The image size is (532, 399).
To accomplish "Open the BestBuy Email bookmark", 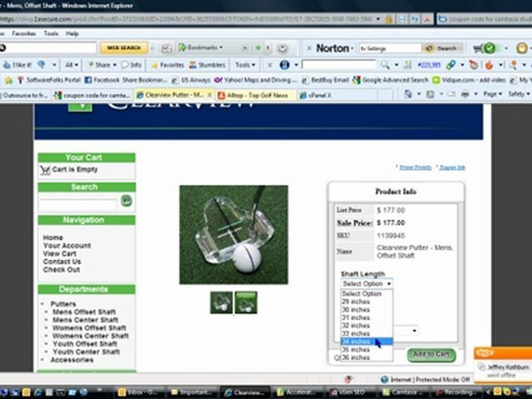I will [325, 80].
